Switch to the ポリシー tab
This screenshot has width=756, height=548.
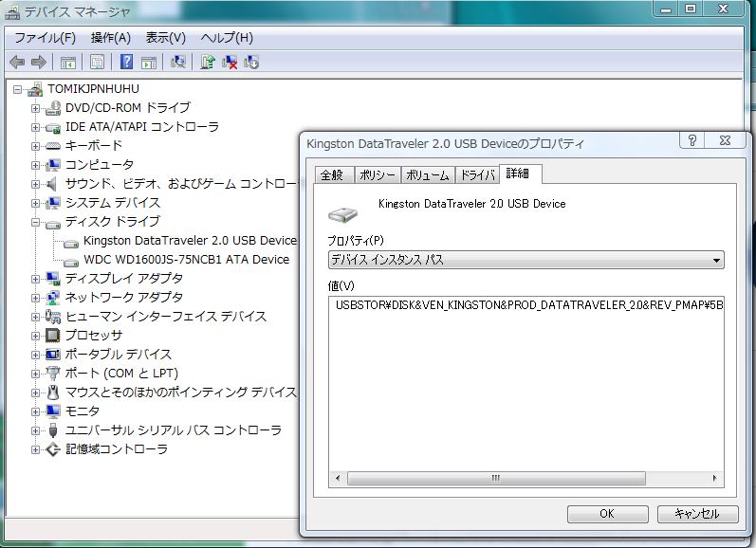[x=378, y=175]
